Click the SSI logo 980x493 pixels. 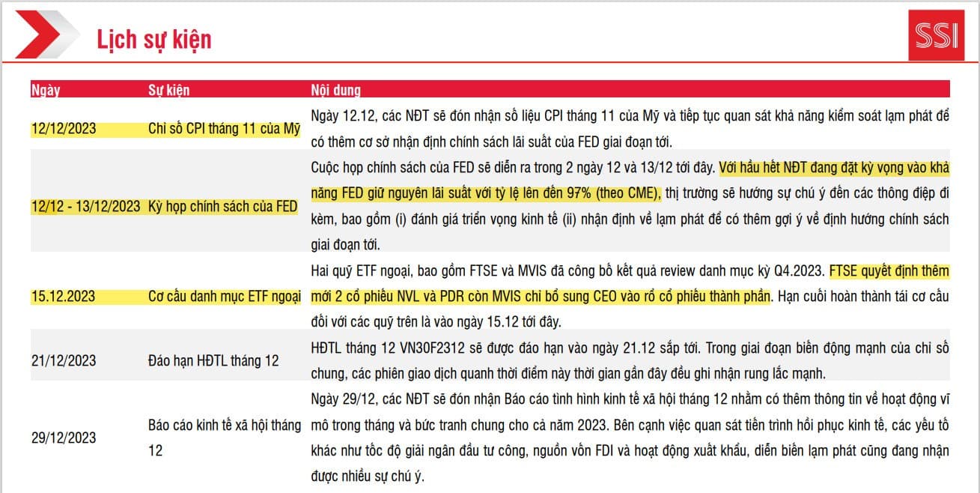[x=936, y=34]
